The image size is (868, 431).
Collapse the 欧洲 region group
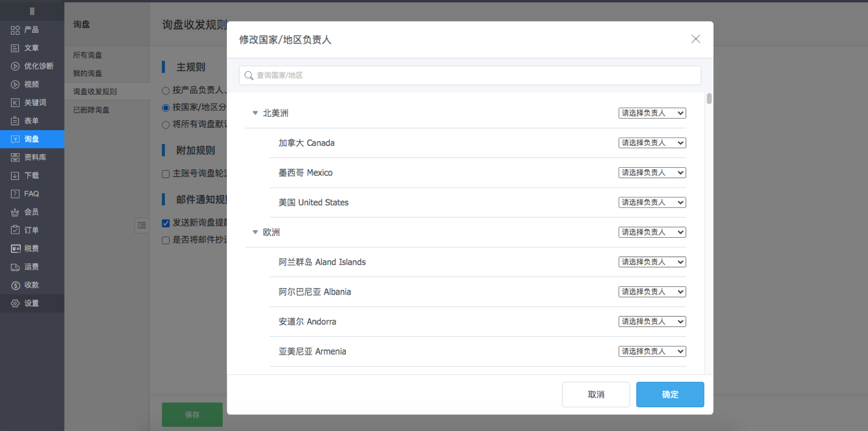[255, 232]
